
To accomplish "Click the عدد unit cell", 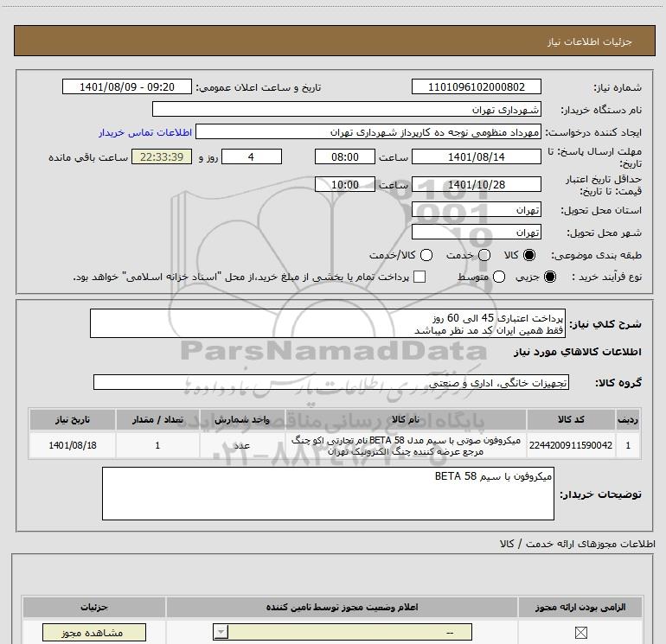I will (242, 445).
